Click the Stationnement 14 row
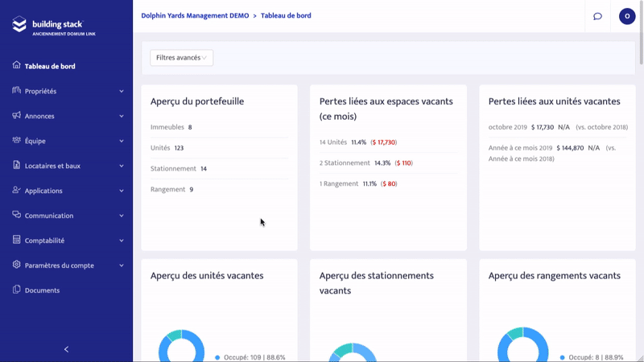 point(219,169)
